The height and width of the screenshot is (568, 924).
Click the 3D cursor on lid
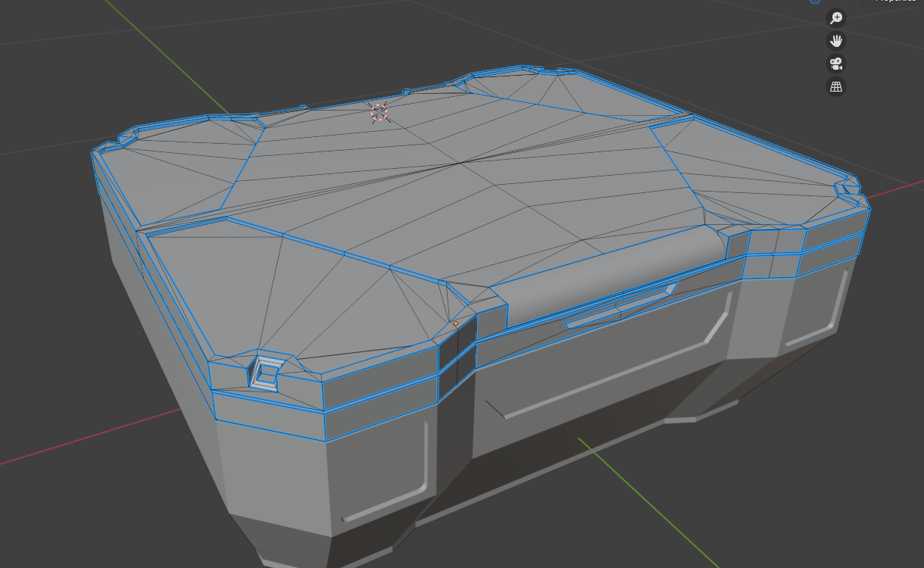tap(379, 113)
